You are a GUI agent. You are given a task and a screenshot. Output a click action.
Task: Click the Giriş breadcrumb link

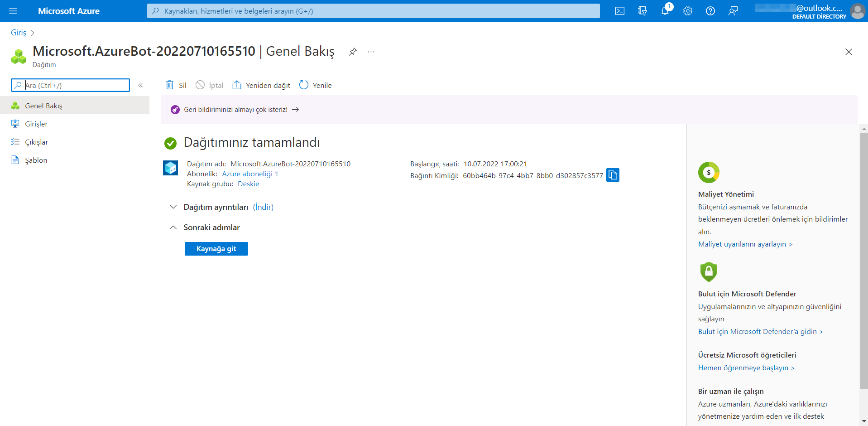pos(19,33)
